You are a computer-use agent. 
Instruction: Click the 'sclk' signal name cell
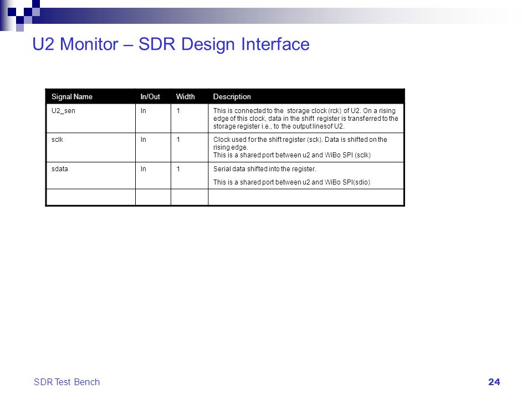click(90, 147)
